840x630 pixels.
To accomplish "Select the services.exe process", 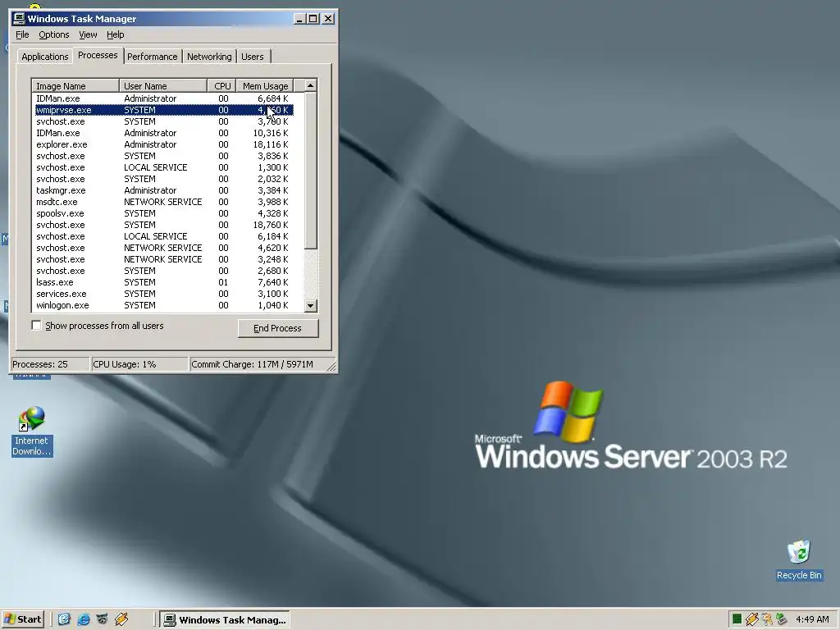I will 162,294.
